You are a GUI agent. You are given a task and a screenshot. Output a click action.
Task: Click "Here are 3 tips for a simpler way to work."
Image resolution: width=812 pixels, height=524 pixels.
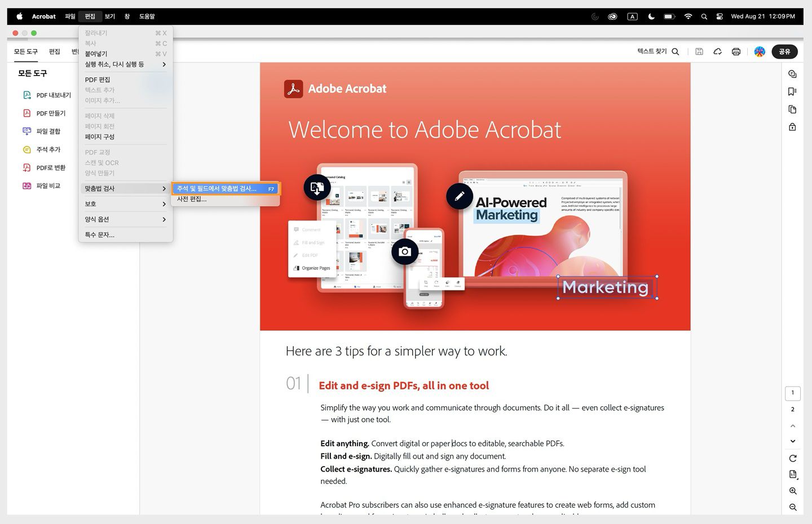tap(396, 351)
